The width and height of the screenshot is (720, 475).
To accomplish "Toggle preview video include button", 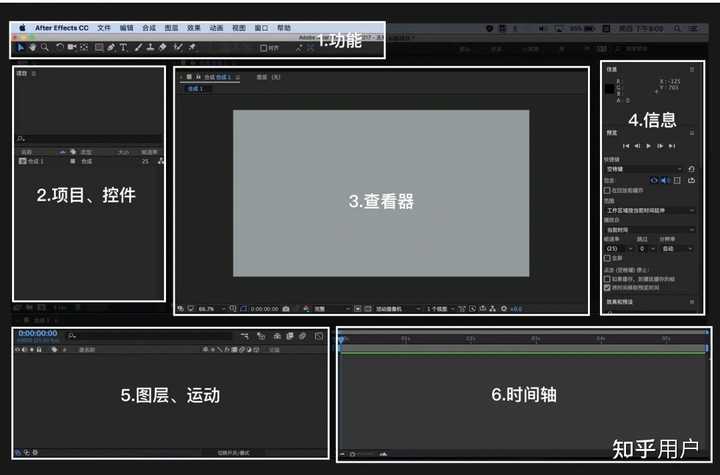I will click(x=654, y=181).
